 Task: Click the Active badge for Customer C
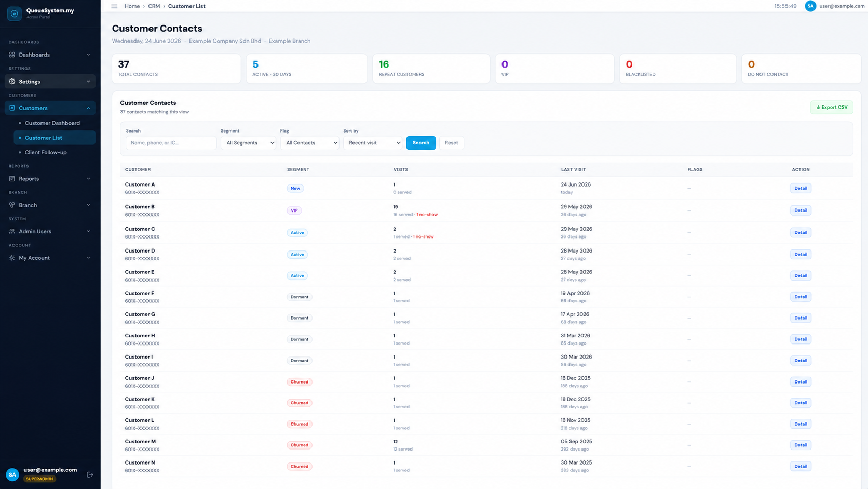(x=297, y=233)
